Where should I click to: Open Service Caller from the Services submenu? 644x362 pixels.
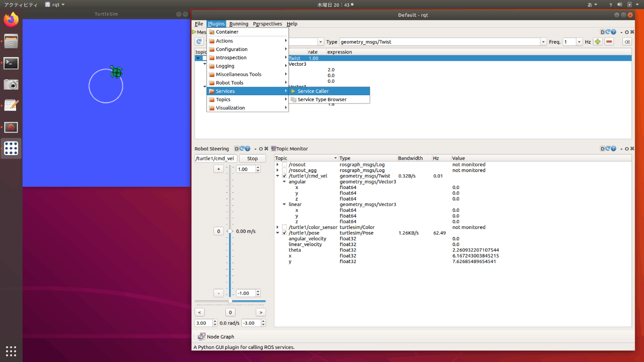point(313,91)
